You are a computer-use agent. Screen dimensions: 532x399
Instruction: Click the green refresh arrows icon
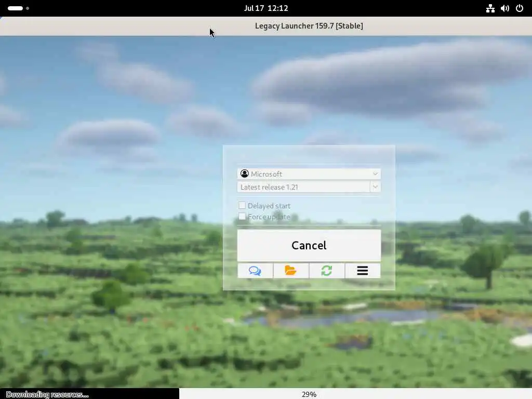(327, 271)
